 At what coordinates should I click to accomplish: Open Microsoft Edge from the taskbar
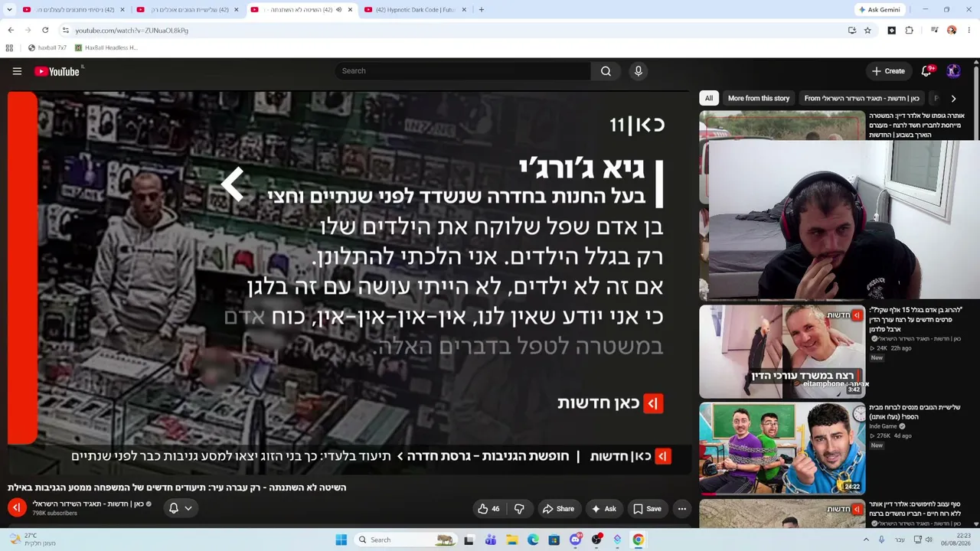point(533,540)
